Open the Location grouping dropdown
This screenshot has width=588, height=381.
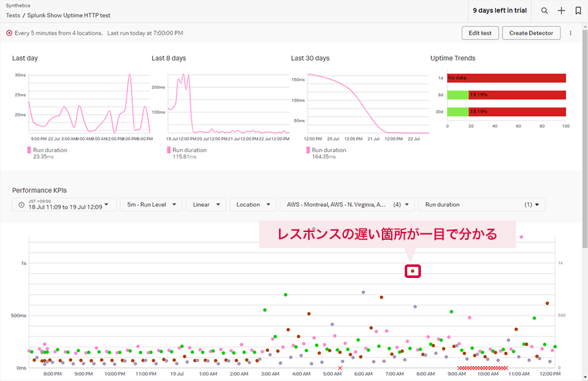253,205
